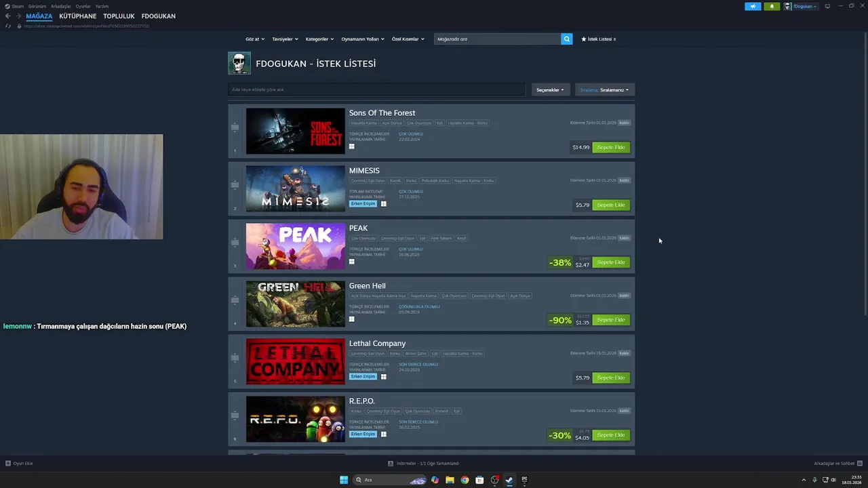The image size is (868, 488).
Task: Open Microsoft Store from the taskbar
Action: [479, 480]
